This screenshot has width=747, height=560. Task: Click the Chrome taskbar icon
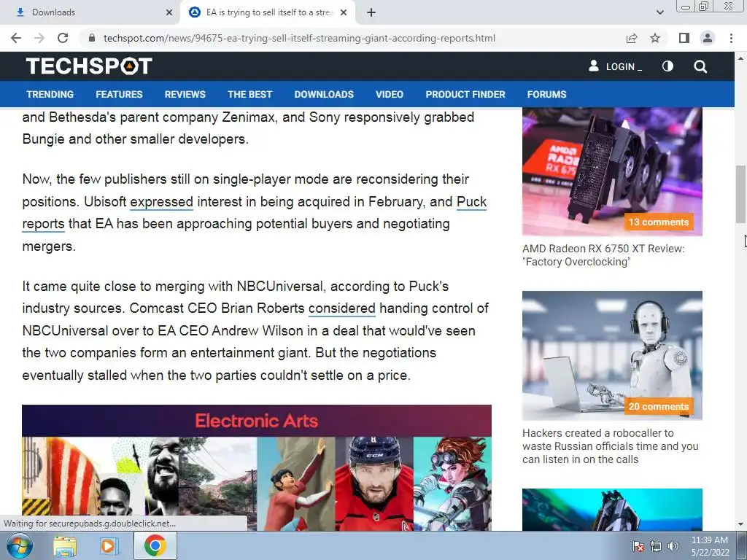(x=155, y=545)
